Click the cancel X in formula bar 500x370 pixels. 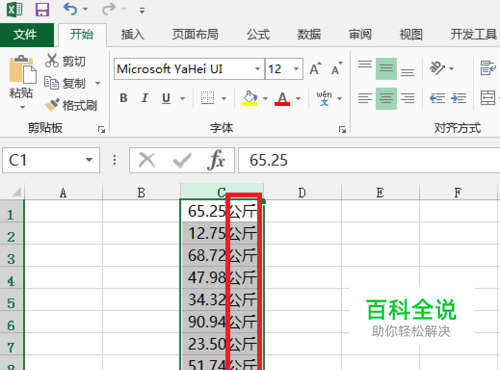147,160
